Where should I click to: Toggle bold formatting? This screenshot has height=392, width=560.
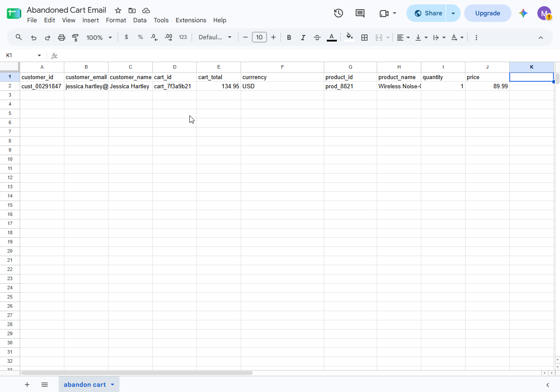pyautogui.click(x=289, y=38)
